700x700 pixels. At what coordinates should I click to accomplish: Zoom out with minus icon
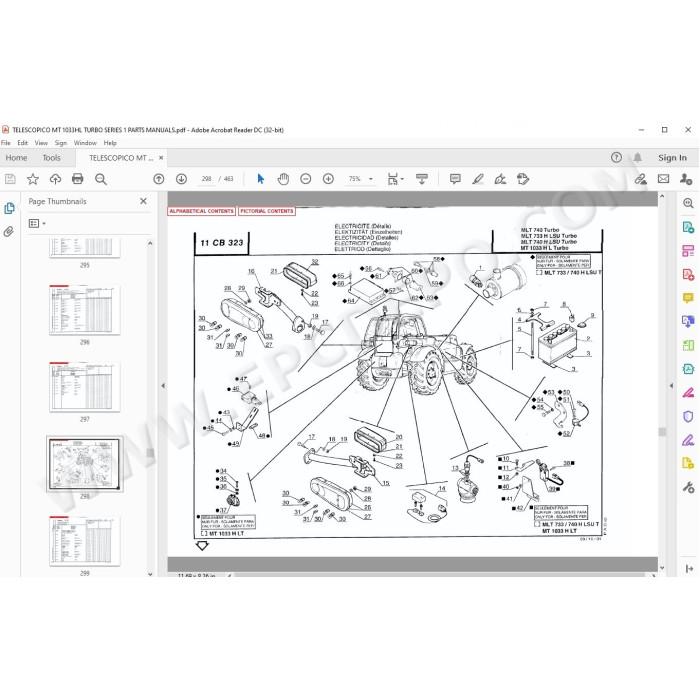[306, 179]
